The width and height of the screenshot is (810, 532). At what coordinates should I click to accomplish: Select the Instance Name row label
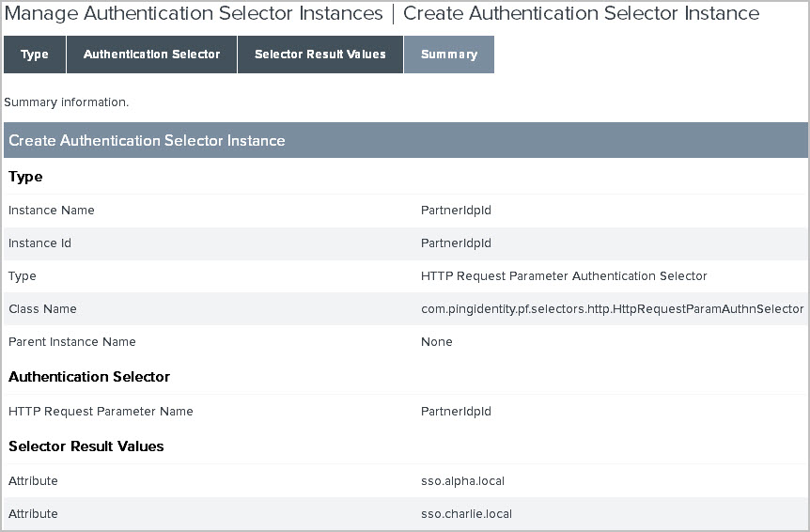[52, 211]
